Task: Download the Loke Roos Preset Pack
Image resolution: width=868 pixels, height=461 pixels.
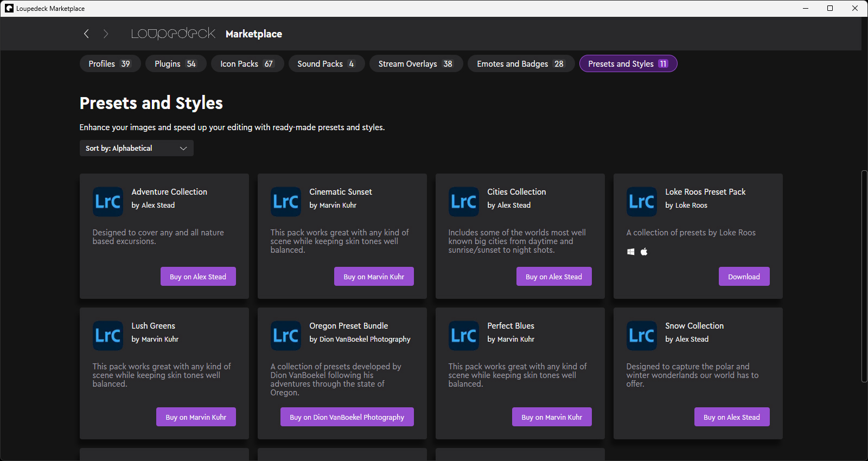Action: 744,277
